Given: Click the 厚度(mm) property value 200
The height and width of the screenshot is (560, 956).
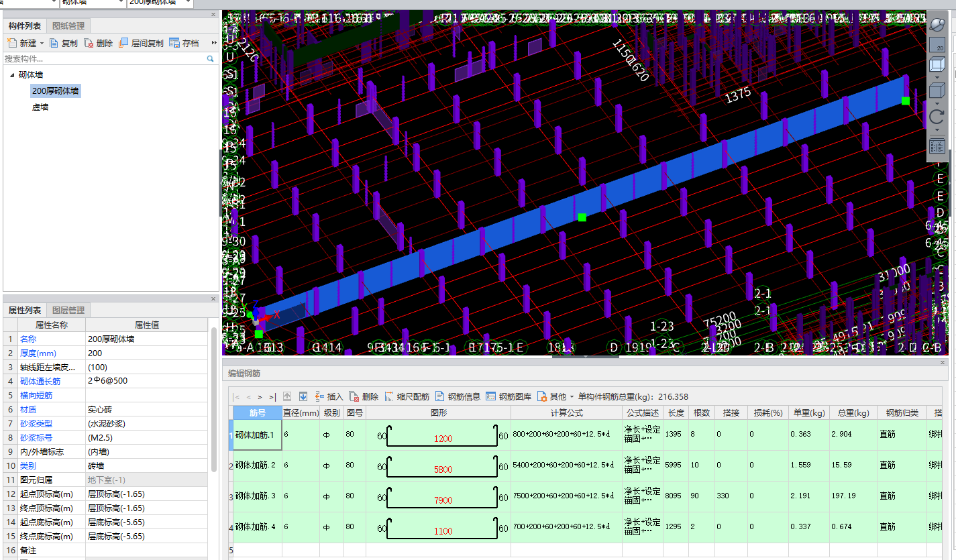Looking at the screenshot, I should tap(146, 353).
